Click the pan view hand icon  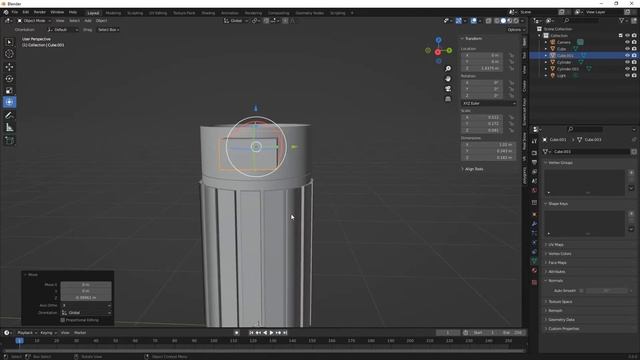tap(448, 78)
